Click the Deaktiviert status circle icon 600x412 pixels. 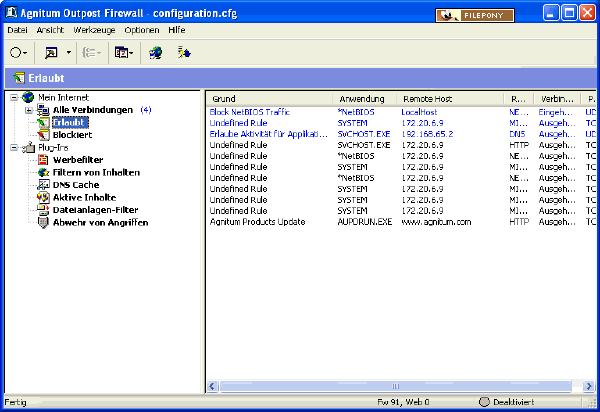[484, 402]
